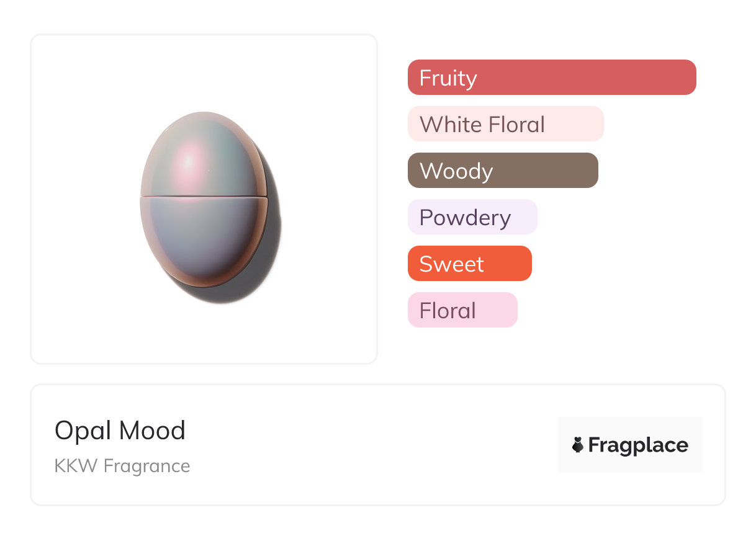Select the orange Sweet accord bar
Viewport: 756px width, 536px height.
[x=469, y=264]
